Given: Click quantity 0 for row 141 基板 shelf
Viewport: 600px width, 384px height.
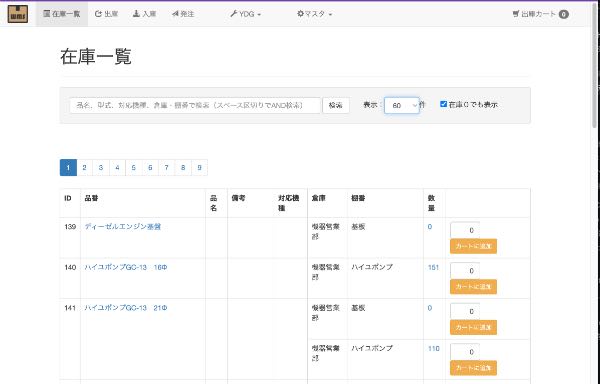Looking at the screenshot, I should pos(430,308).
